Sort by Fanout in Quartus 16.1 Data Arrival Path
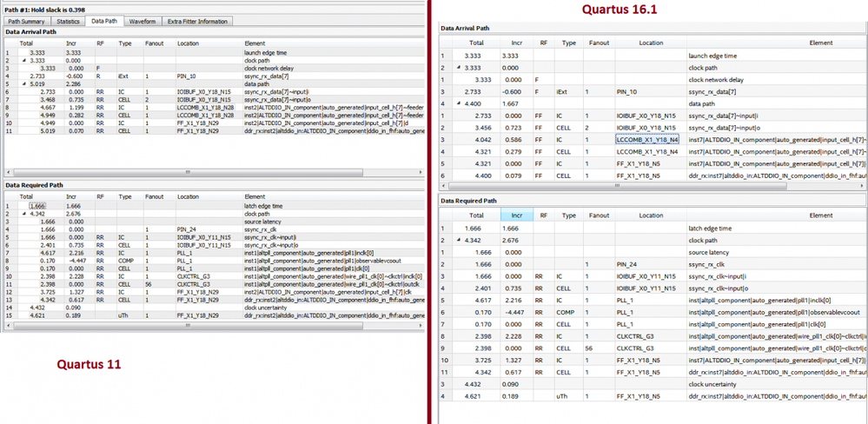The image size is (868, 424). 599,43
